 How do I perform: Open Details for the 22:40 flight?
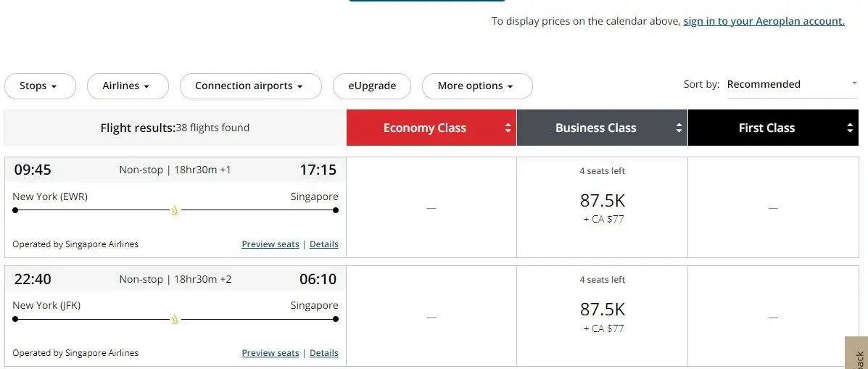[x=323, y=353]
